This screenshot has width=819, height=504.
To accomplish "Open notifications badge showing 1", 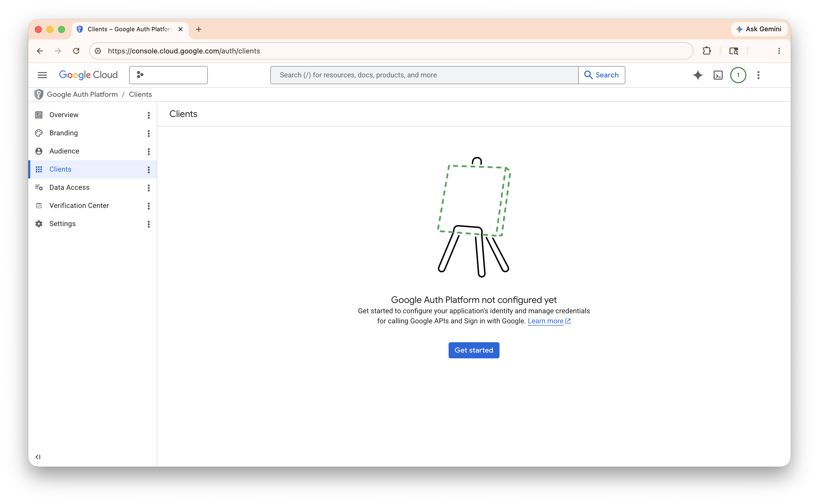I will [x=738, y=75].
